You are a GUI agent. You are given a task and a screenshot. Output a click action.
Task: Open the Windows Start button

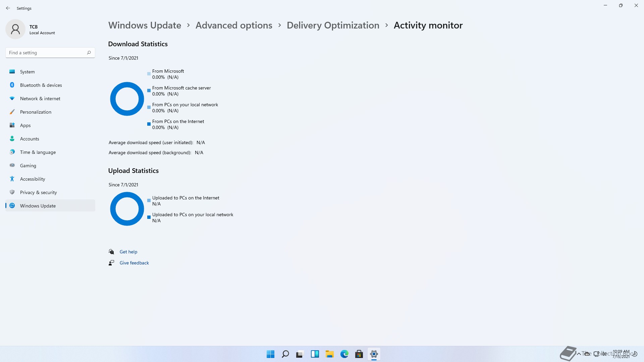point(270,354)
